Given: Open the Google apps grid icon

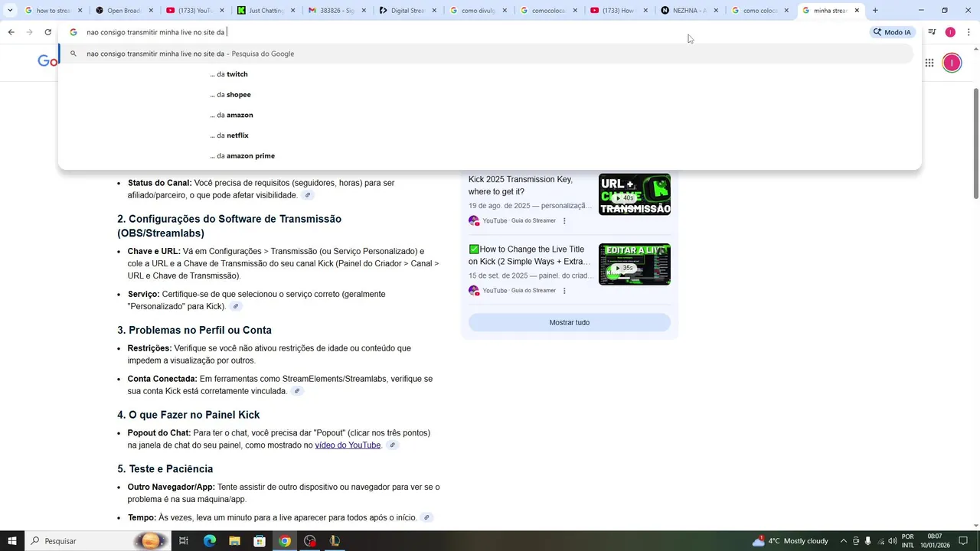Looking at the screenshot, I should [929, 63].
